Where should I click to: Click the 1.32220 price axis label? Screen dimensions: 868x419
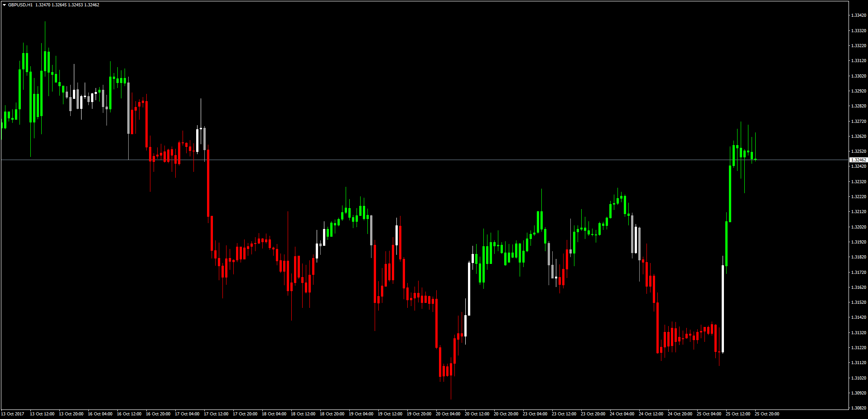858,197
